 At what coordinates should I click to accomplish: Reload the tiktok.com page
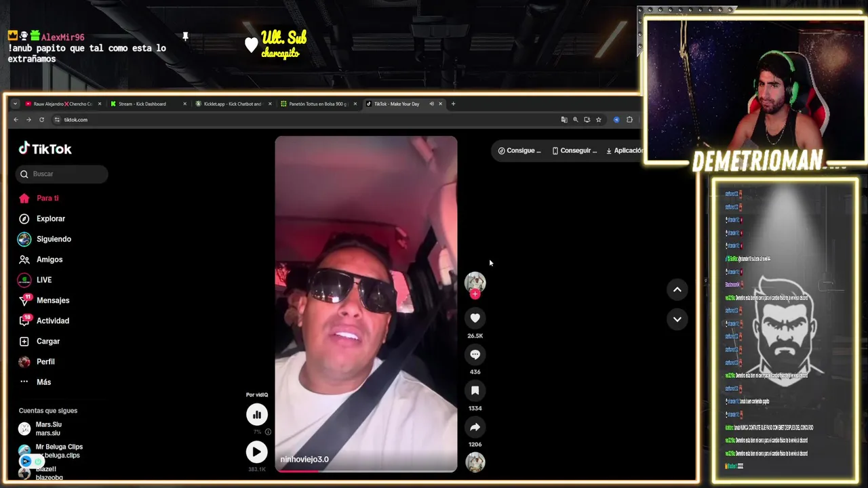coord(41,119)
